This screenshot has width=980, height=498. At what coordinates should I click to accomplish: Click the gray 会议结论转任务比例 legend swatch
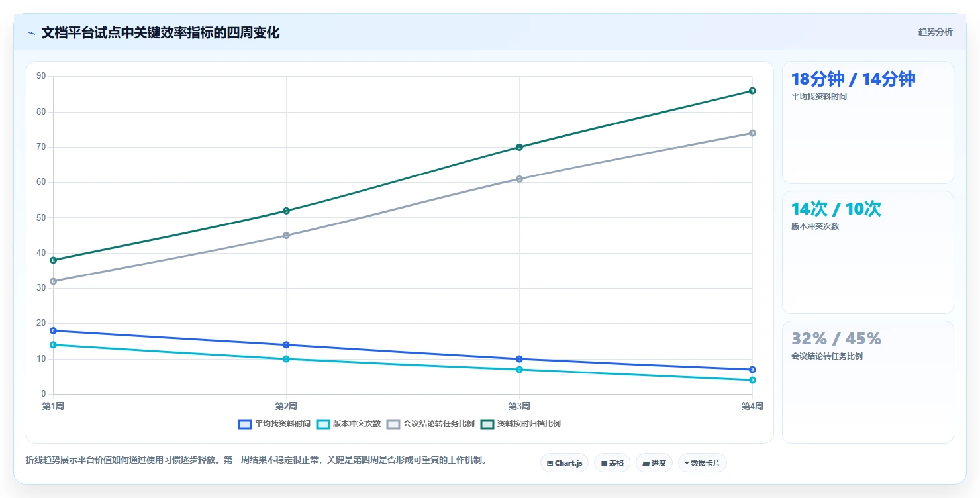tap(393, 424)
